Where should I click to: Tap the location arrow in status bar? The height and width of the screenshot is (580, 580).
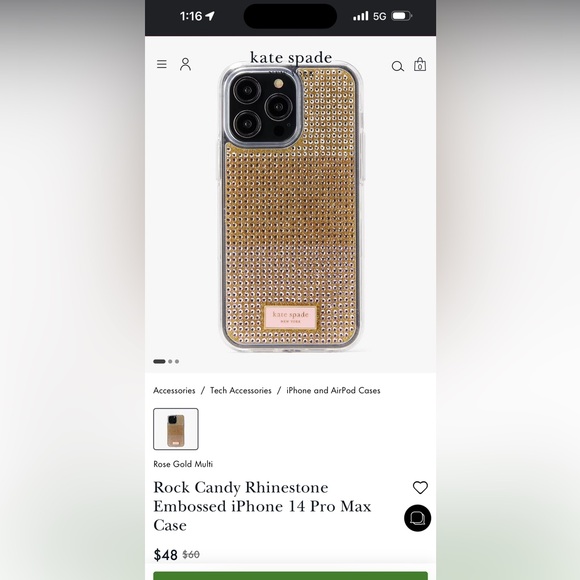tap(210, 16)
